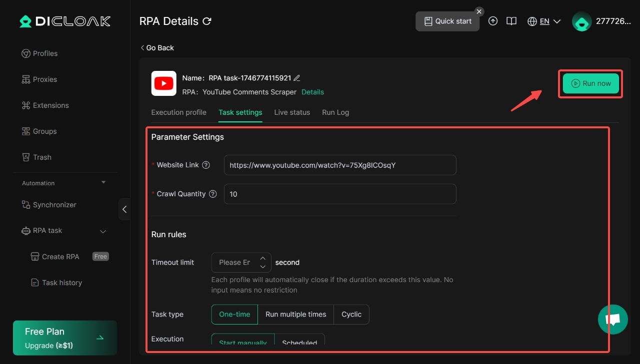Open the documentation book icon
640x364 pixels.
(x=511, y=21)
